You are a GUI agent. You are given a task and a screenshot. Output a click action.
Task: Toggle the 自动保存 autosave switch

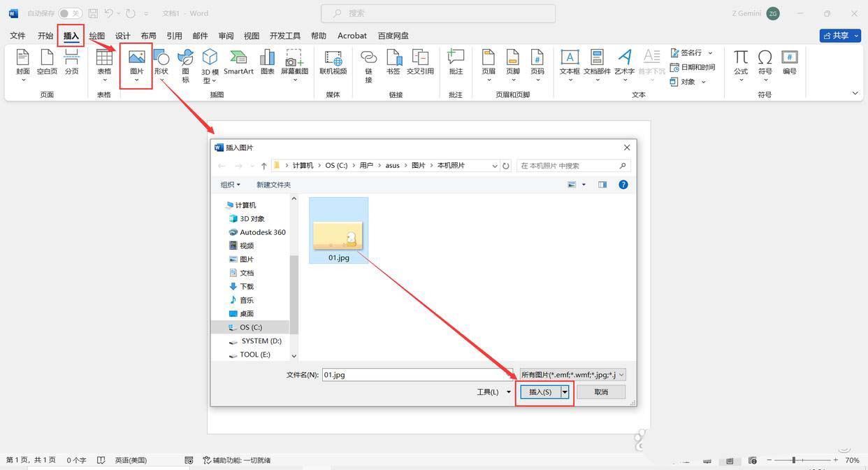tap(69, 13)
